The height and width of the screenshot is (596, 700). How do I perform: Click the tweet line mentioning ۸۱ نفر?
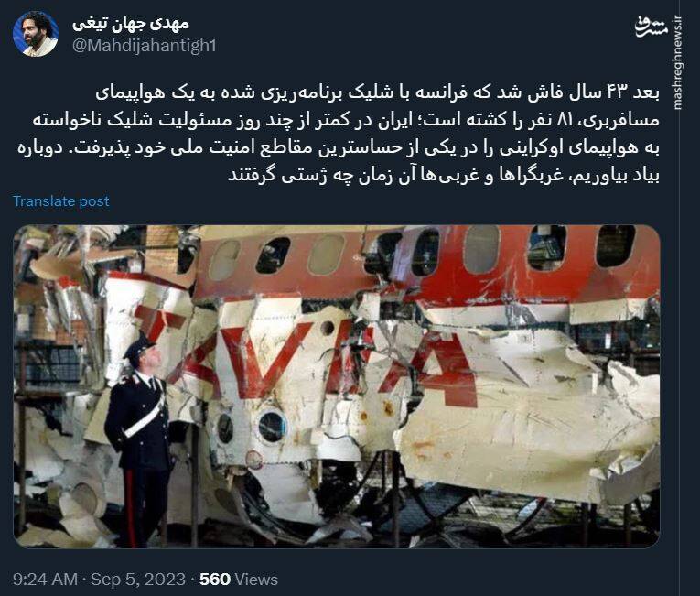(x=346, y=120)
